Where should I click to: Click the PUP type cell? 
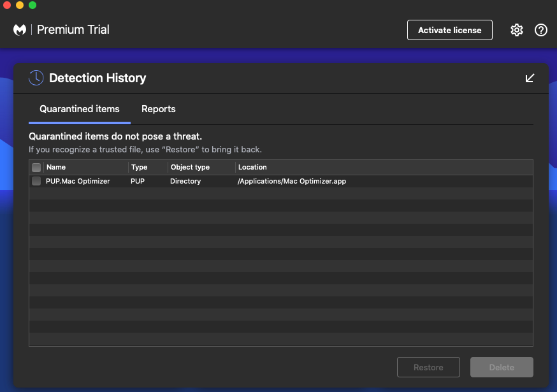tap(138, 181)
